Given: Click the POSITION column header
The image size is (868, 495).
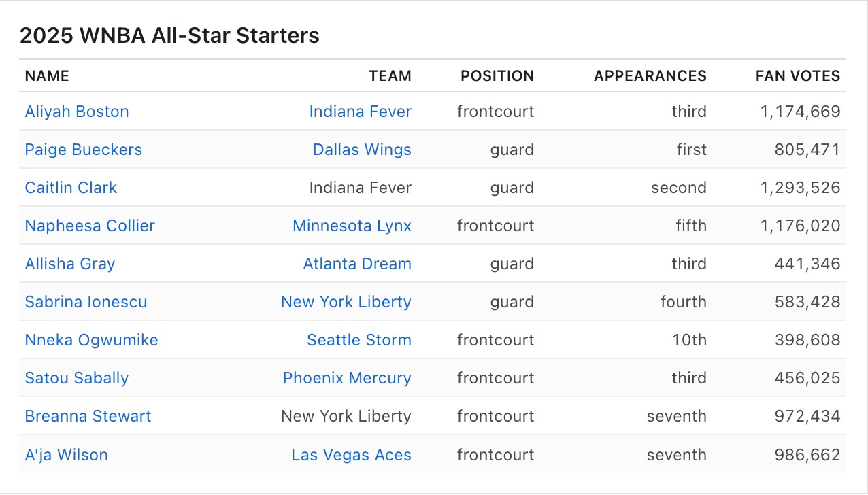Looking at the screenshot, I should click(x=497, y=76).
